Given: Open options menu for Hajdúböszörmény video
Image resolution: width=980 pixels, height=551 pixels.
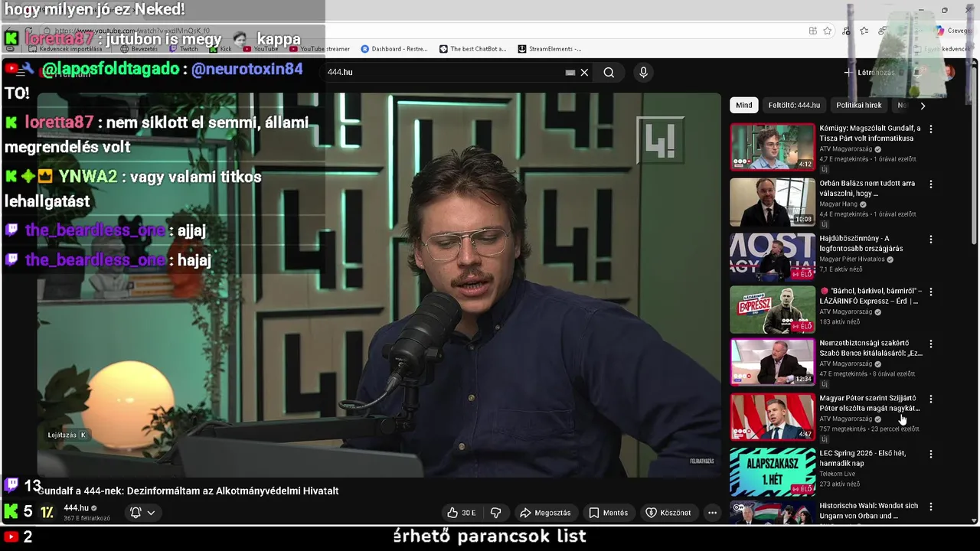Looking at the screenshot, I should pos(931,240).
